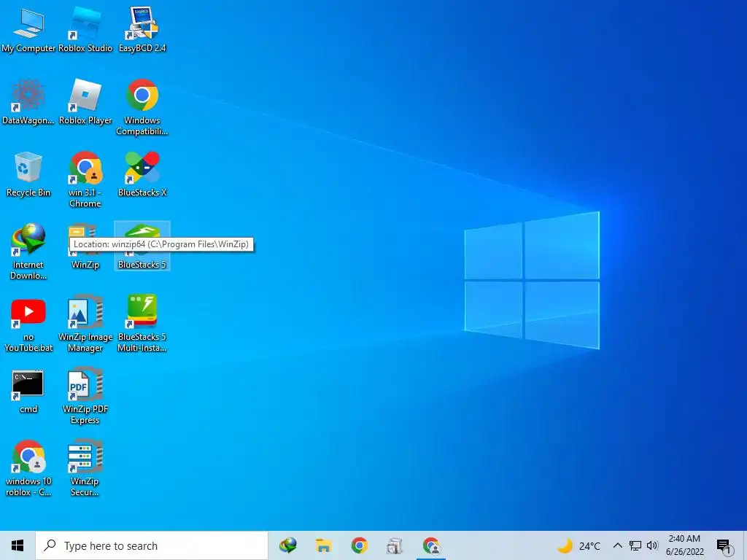Select the BlueStacks 5 Multi-Instance shortcut

pyautogui.click(x=142, y=324)
